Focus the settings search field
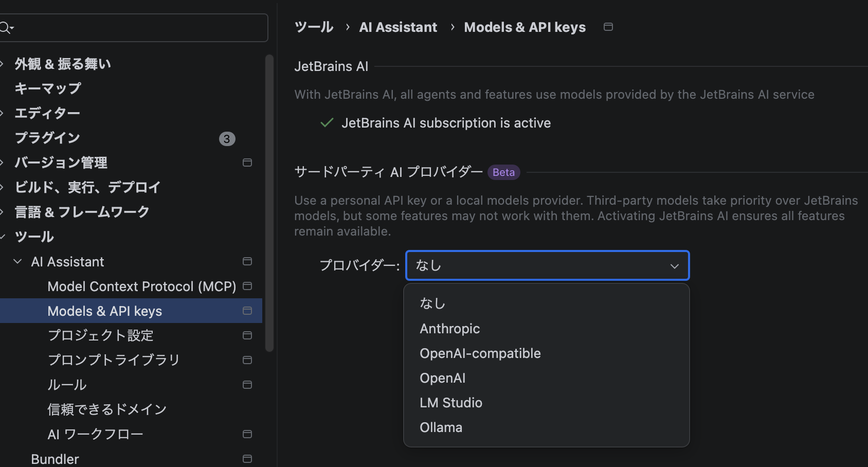The image size is (868, 467). [139, 28]
